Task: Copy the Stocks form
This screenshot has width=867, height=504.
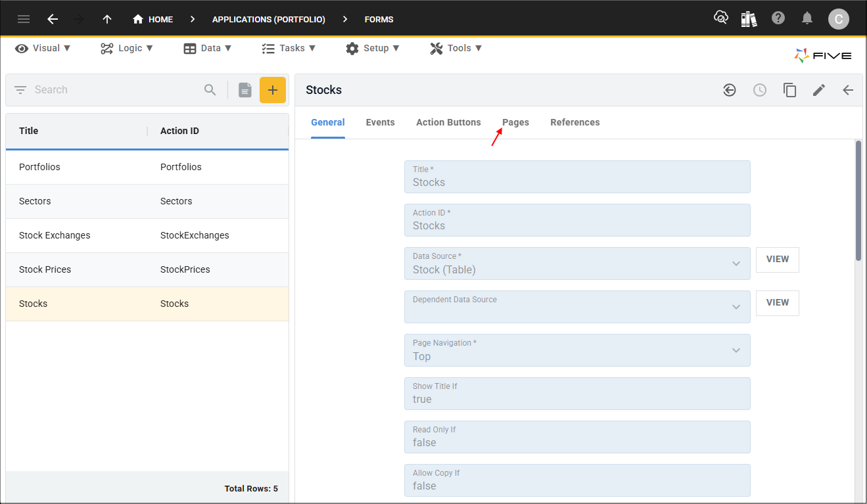Action: [x=789, y=90]
